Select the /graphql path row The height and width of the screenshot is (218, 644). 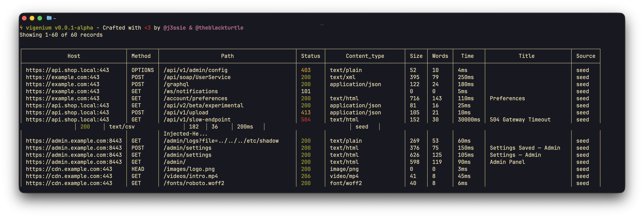pos(176,84)
